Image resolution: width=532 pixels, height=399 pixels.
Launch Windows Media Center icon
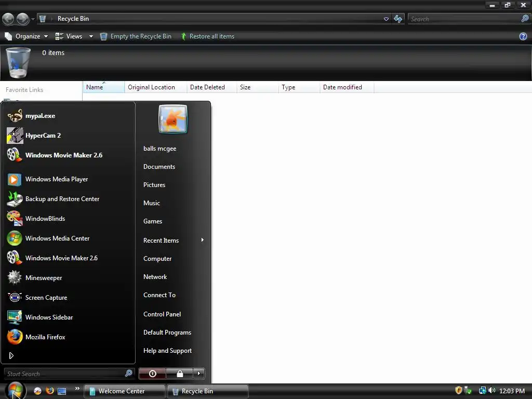(x=15, y=238)
